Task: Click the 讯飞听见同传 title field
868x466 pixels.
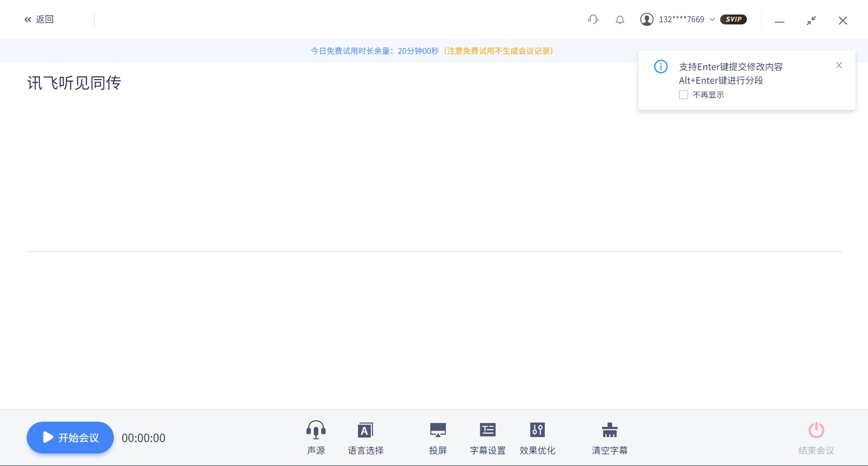Action: [74, 83]
